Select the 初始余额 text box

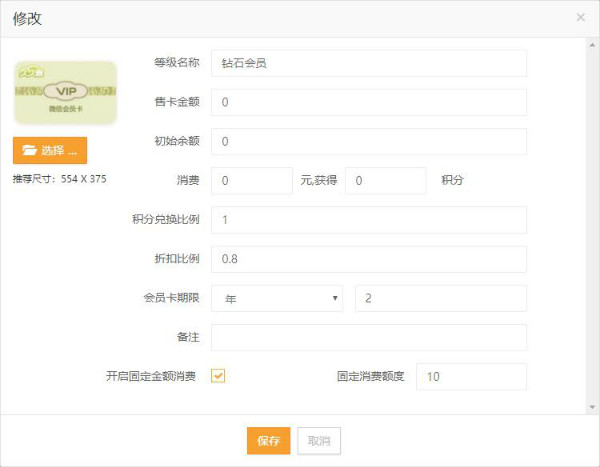coord(368,141)
